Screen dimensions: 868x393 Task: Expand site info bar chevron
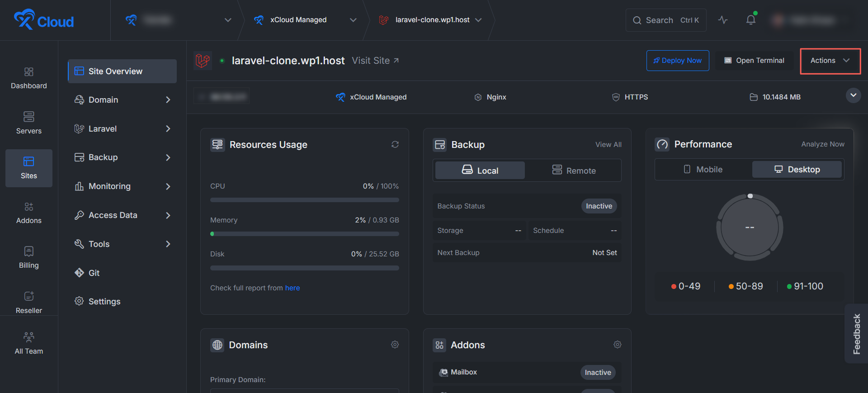(853, 95)
